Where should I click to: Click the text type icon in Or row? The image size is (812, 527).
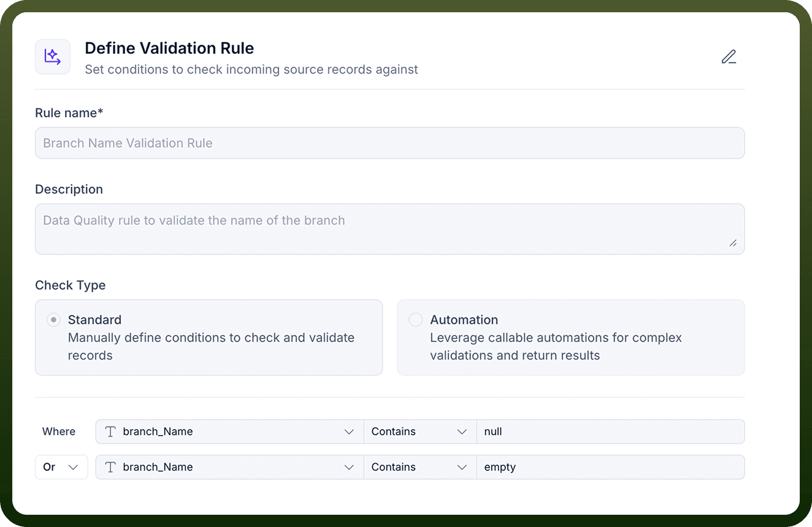coord(110,467)
